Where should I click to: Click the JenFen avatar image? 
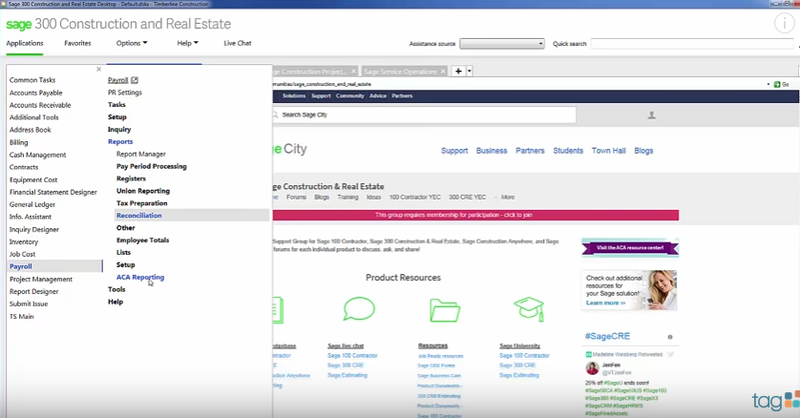coord(592,368)
